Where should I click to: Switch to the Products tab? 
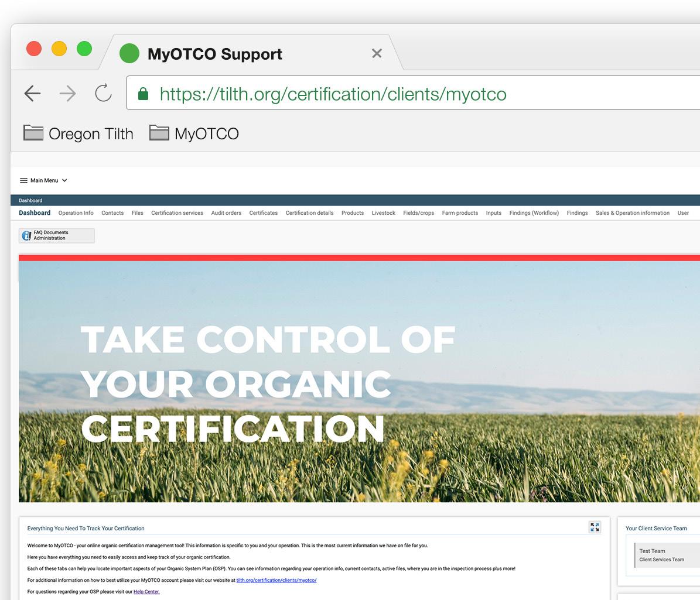[353, 213]
